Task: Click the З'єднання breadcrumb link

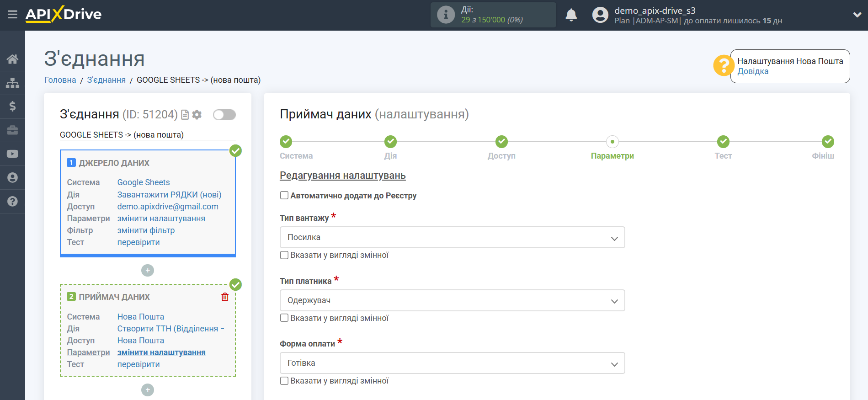Action: pyautogui.click(x=107, y=80)
